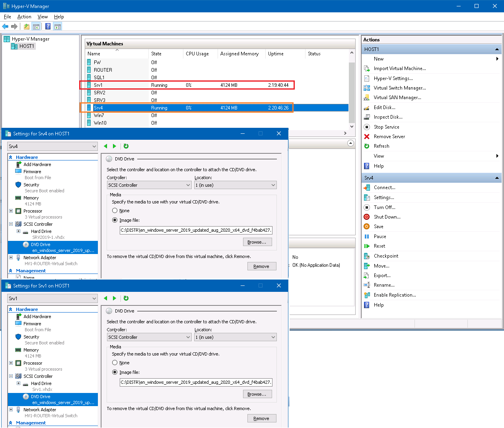The height and width of the screenshot is (428, 504).
Task: Select Hard Drive item in Srv1 settings
Action: [x=41, y=383]
